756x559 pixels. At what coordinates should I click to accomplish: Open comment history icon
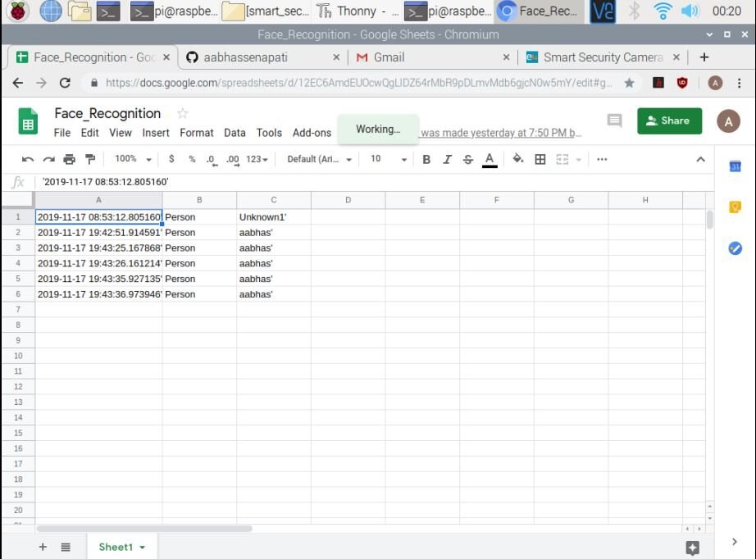[614, 120]
